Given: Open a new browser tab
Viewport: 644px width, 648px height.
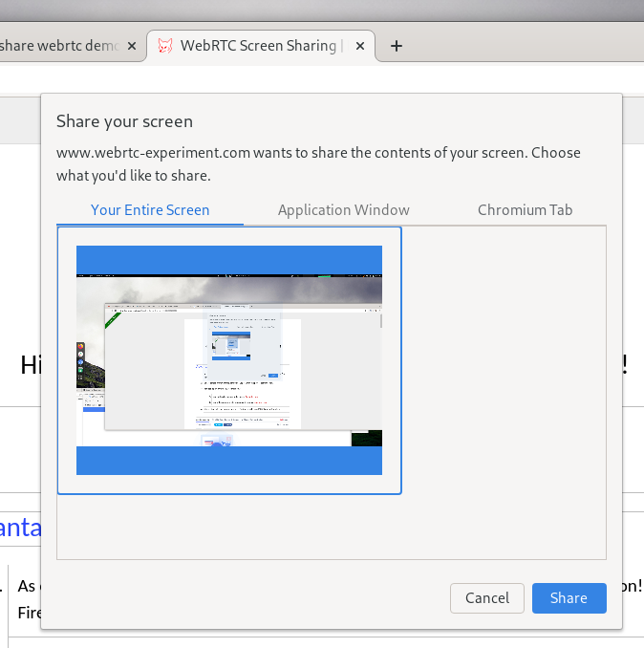Looking at the screenshot, I should click(397, 46).
